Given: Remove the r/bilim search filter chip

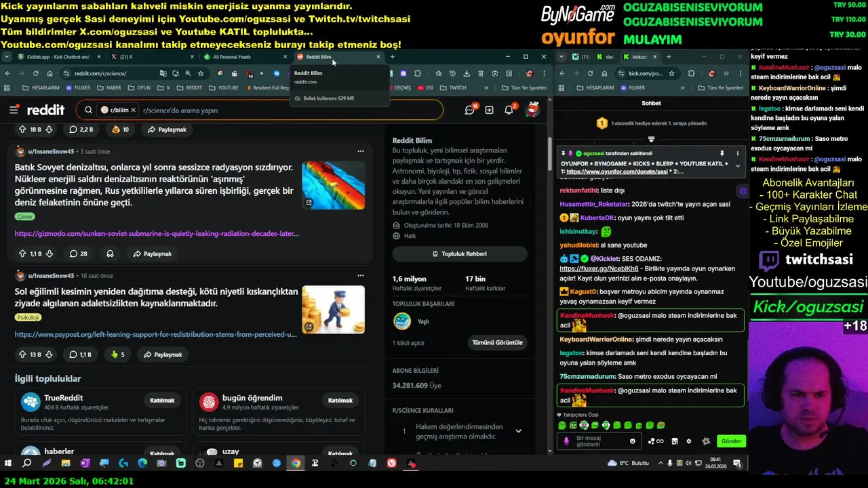Looking at the screenshot, I should point(133,110).
